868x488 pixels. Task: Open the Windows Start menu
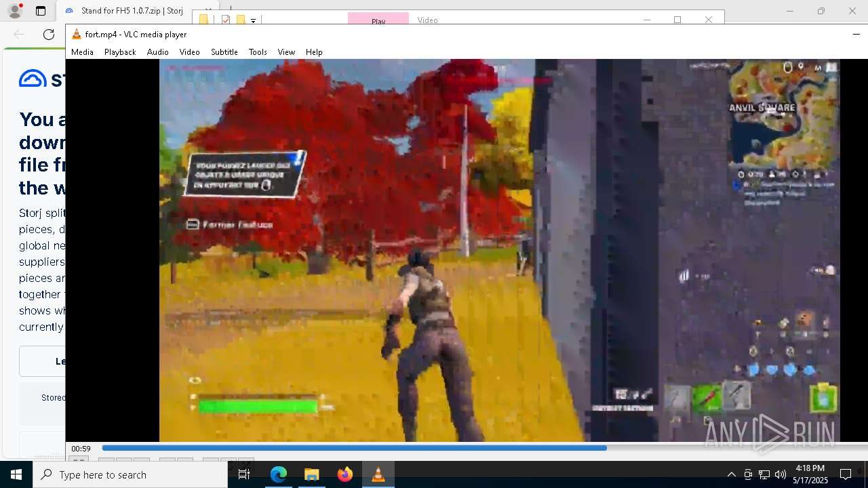16,474
